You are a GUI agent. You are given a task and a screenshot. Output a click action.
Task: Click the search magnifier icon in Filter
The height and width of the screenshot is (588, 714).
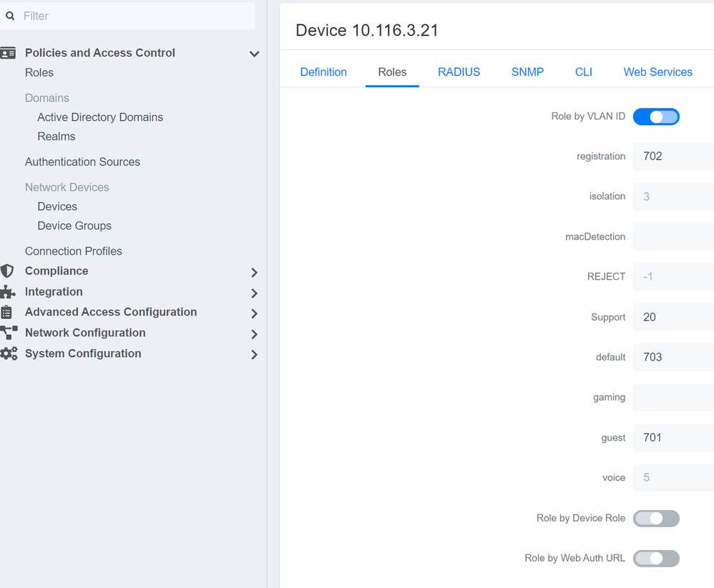coord(10,16)
